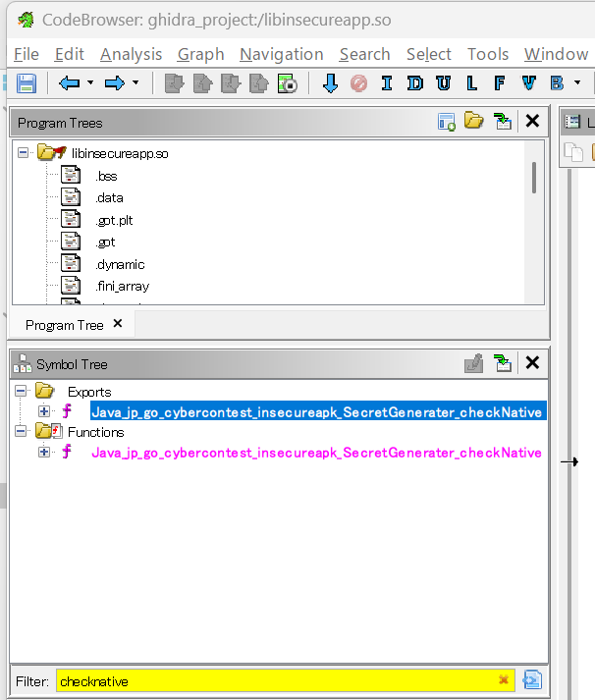Select the .data section
This screenshot has width=595, height=700.
109,197
